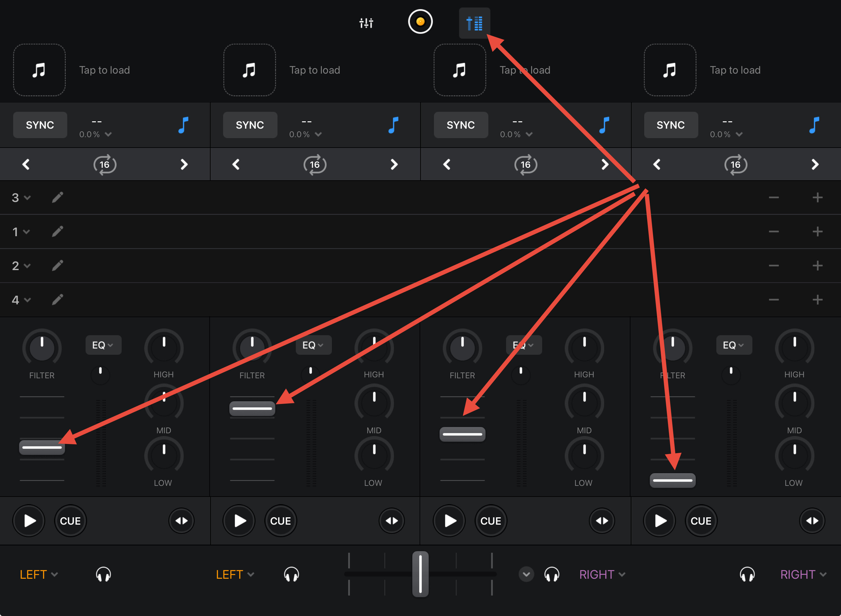Toggle headphone cue for the rightmost deck
Viewport: 841px width, 616px height.
tap(747, 574)
